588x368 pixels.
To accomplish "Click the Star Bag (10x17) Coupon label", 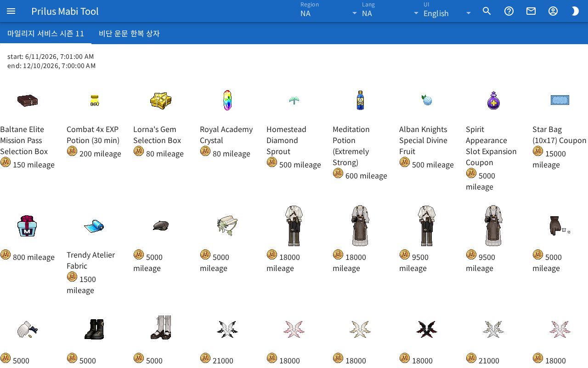I will (x=560, y=135).
